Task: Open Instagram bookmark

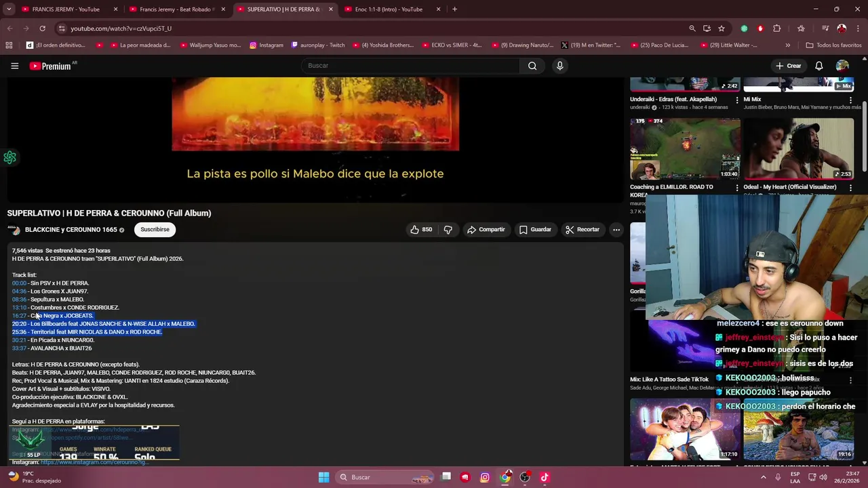Action: point(267,45)
